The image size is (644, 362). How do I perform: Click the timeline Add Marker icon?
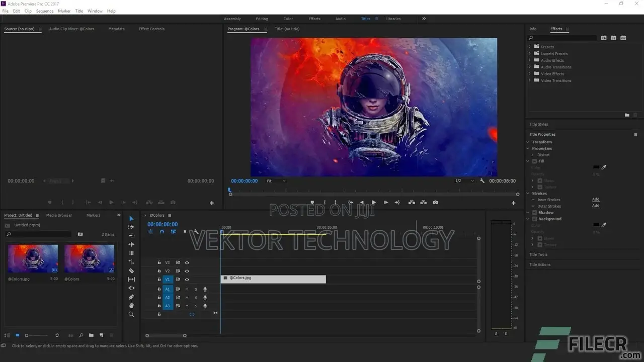185,232
